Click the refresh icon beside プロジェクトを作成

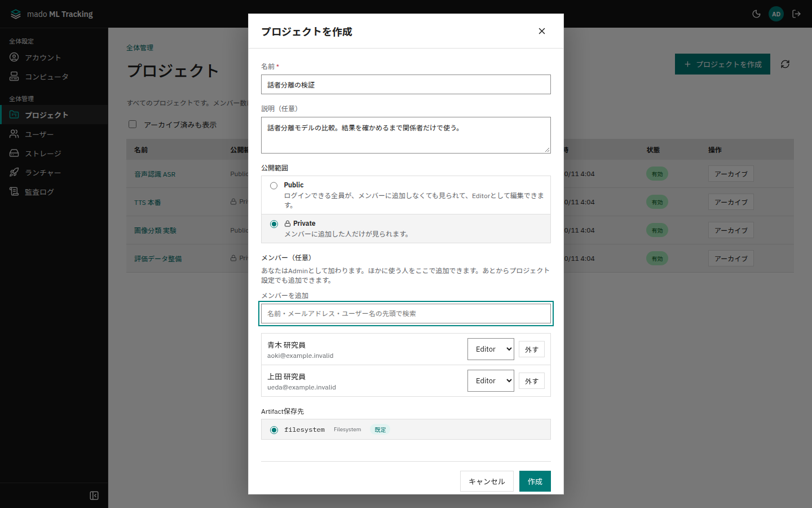pyautogui.click(x=785, y=64)
